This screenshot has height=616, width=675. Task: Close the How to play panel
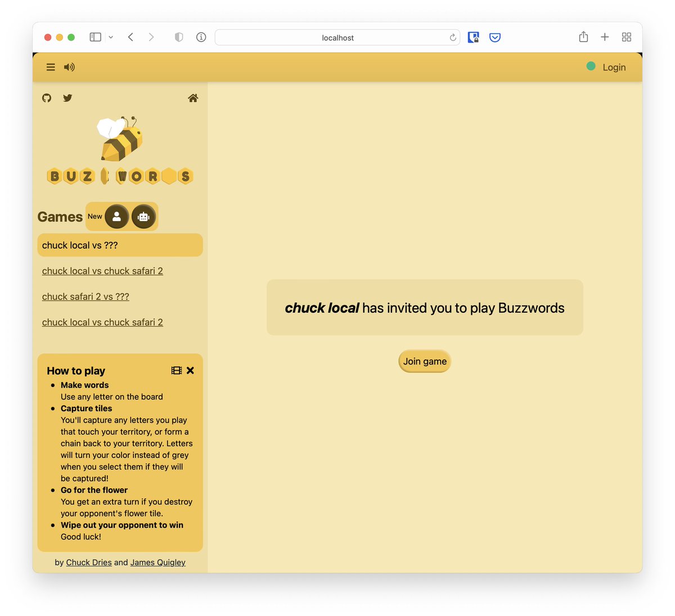(x=191, y=370)
